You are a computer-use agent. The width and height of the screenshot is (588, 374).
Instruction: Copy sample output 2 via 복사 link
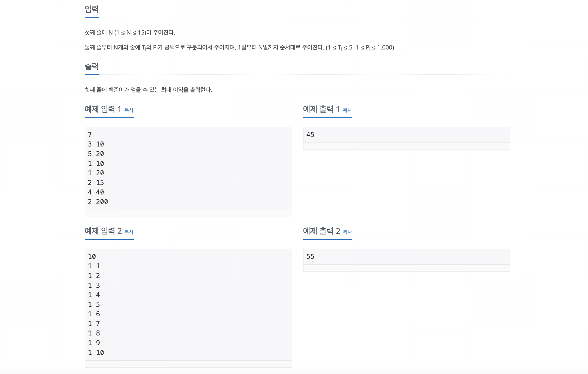point(347,232)
